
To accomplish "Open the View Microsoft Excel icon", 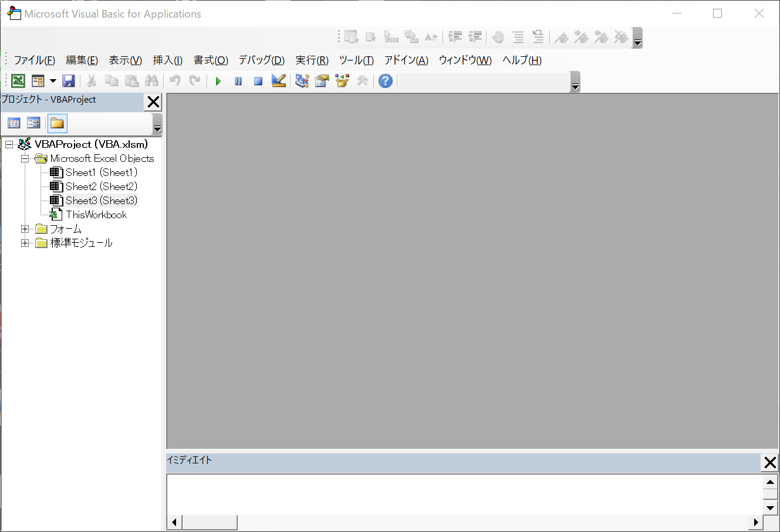I will (x=19, y=81).
